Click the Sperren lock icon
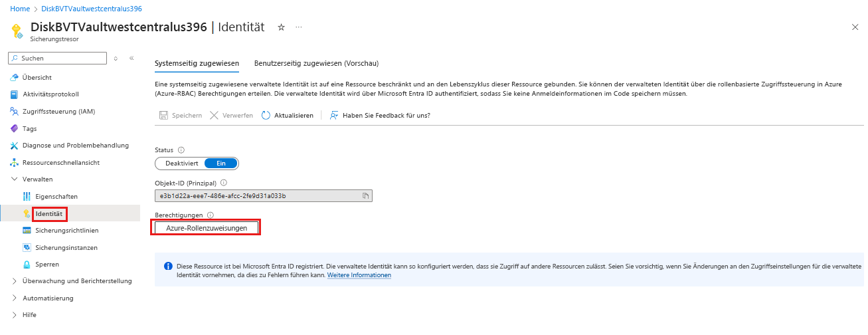Image resolution: width=868 pixels, height=335 pixels. tap(27, 265)
